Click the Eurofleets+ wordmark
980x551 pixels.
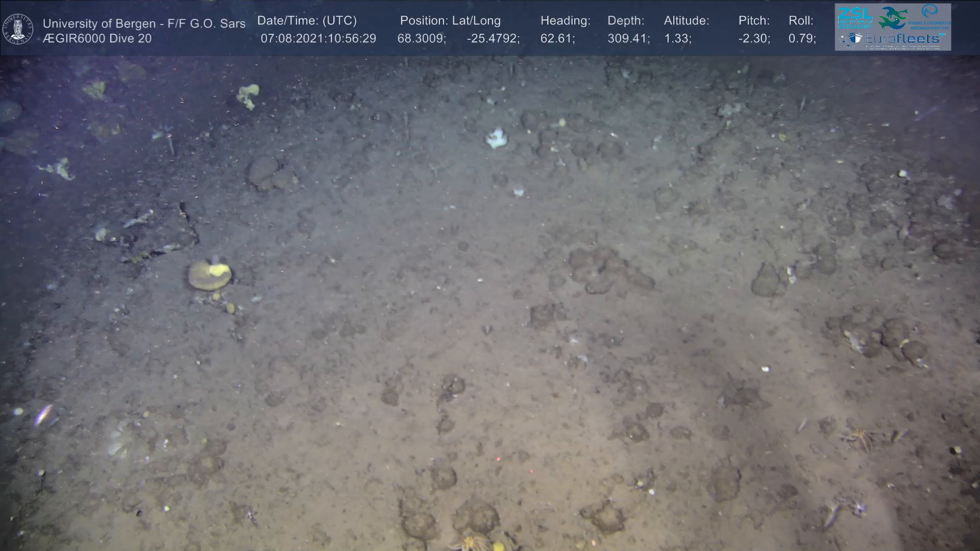904,39
